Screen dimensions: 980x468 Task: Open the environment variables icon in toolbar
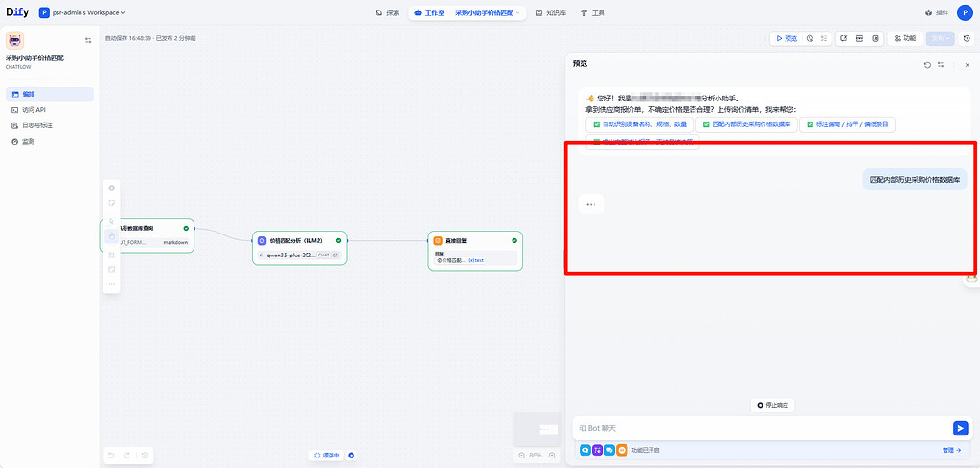click(x=859, y=38)
